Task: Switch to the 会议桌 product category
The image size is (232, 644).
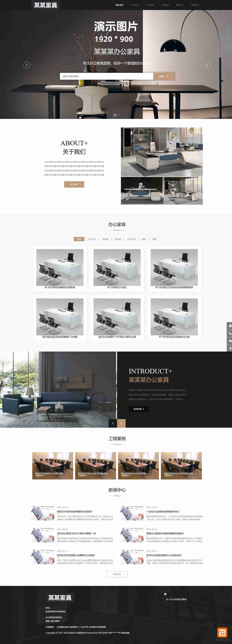Action: click(105, 239)
